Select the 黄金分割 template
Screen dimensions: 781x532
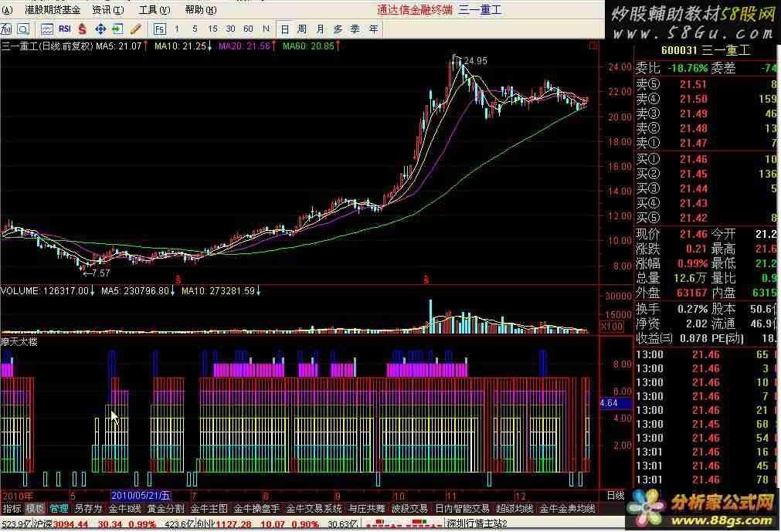[166, 509]
